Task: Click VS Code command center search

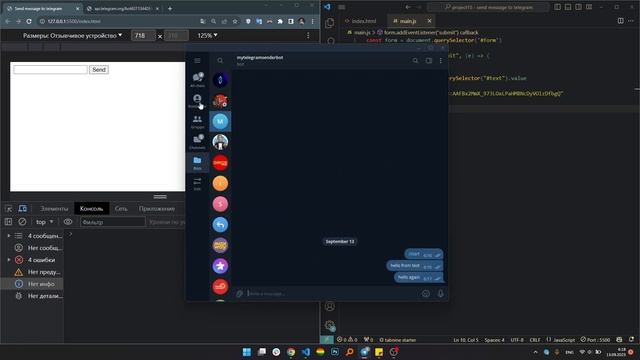Action: pyautogui.click(x=488, y=7)
